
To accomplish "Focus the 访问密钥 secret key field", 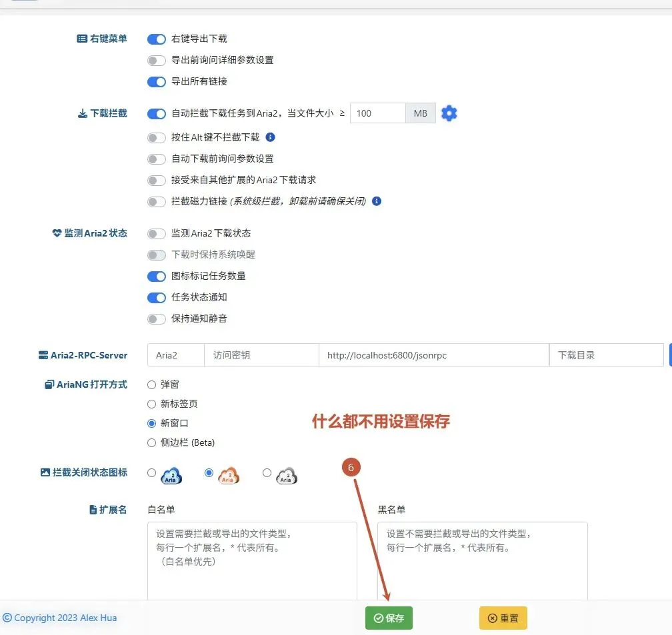I will [261, 354].
